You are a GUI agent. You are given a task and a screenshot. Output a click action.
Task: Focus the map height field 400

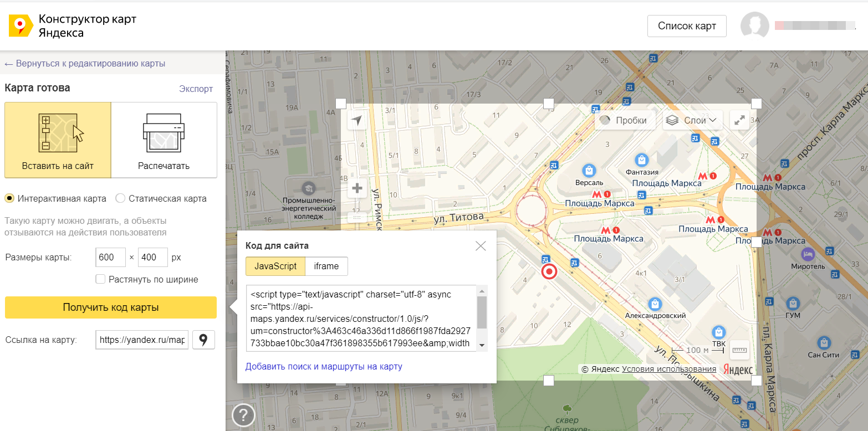(x=153, y=257)
